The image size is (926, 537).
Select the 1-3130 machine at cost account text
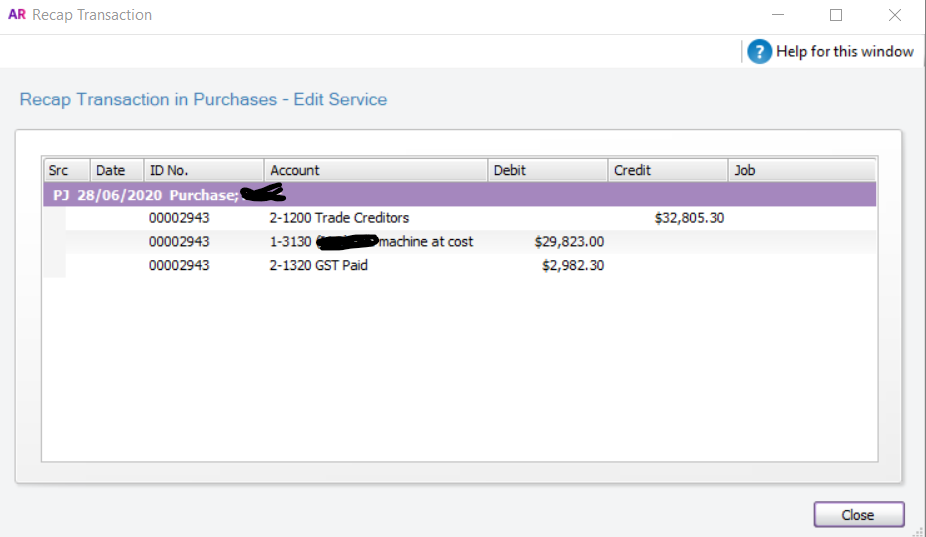click(371, 242)
